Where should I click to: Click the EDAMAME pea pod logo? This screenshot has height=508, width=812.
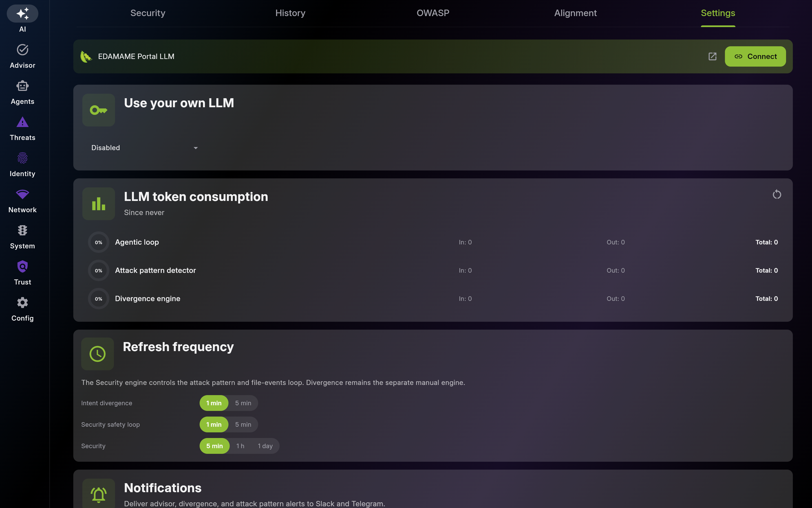pos(86,56)
